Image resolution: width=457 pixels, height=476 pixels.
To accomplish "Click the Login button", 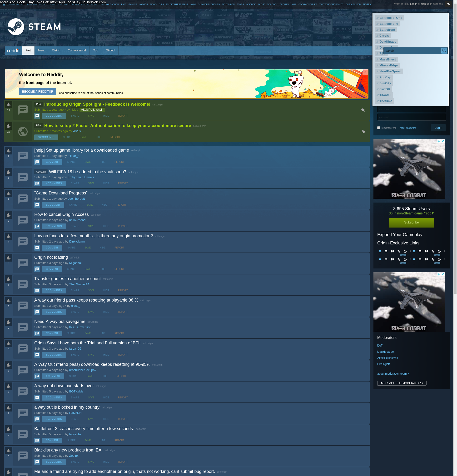I will [x=438, y=128].
